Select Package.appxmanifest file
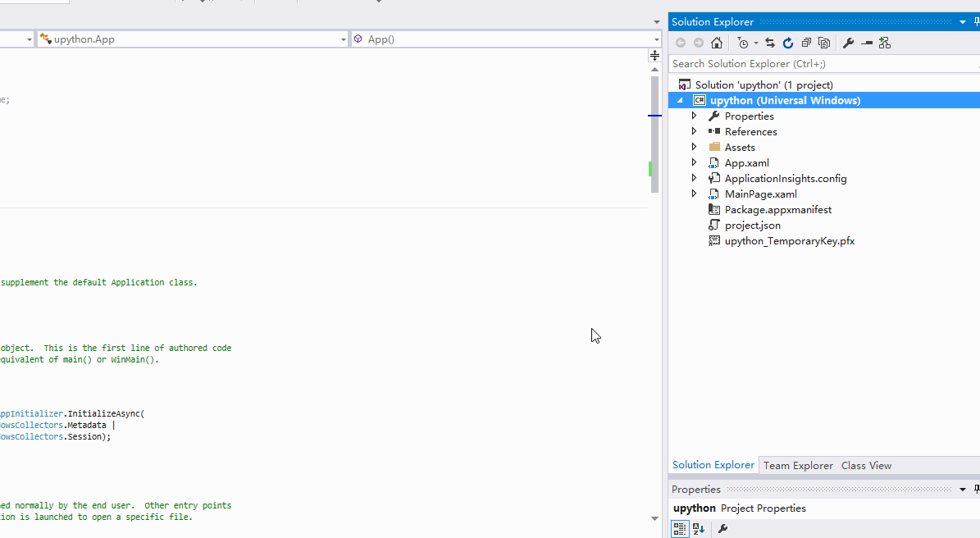 click(x=778, y=210)
